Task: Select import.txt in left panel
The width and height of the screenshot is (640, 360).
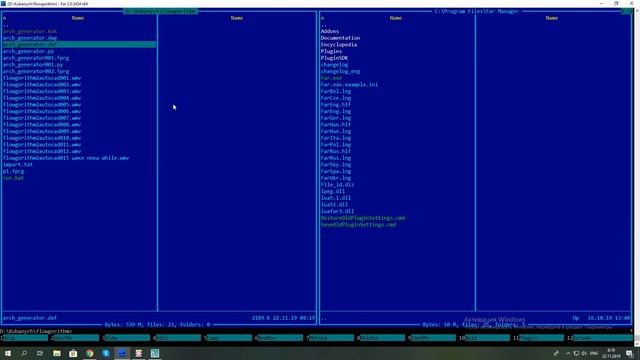Action: click(18, 164)
